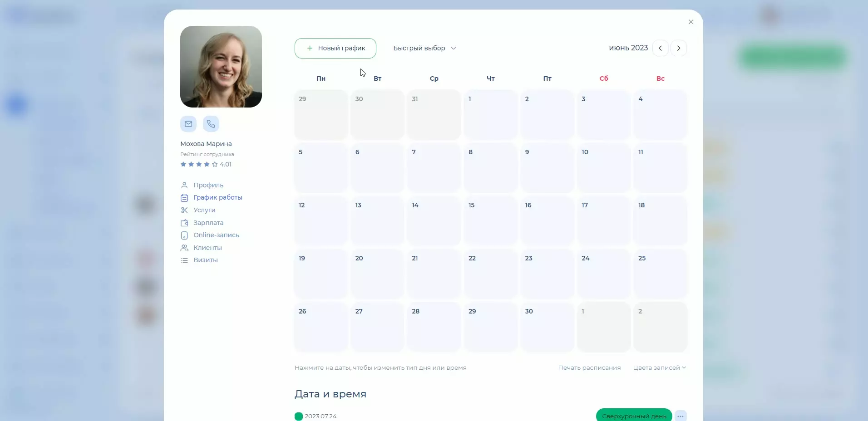Open the Профиль section
The image size is (868, 421).
208,185
